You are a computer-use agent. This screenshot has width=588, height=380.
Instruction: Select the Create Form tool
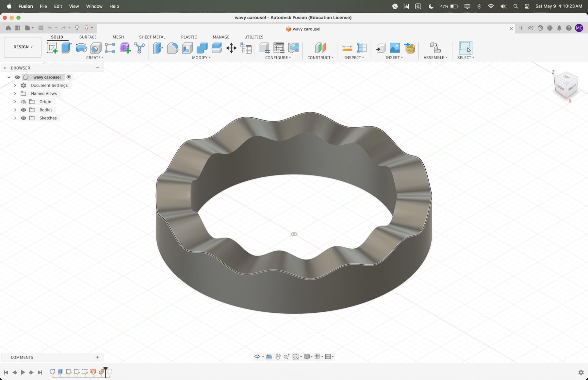[125, 48]
